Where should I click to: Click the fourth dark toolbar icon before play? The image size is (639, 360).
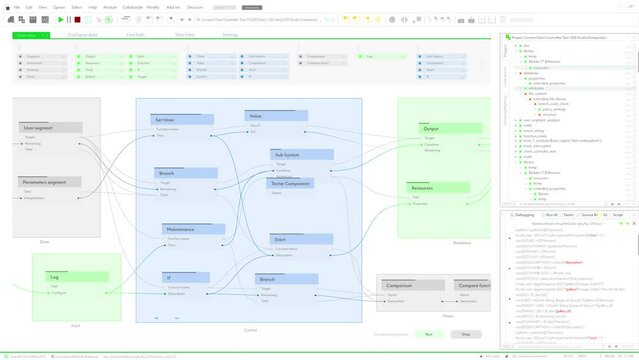45,20
